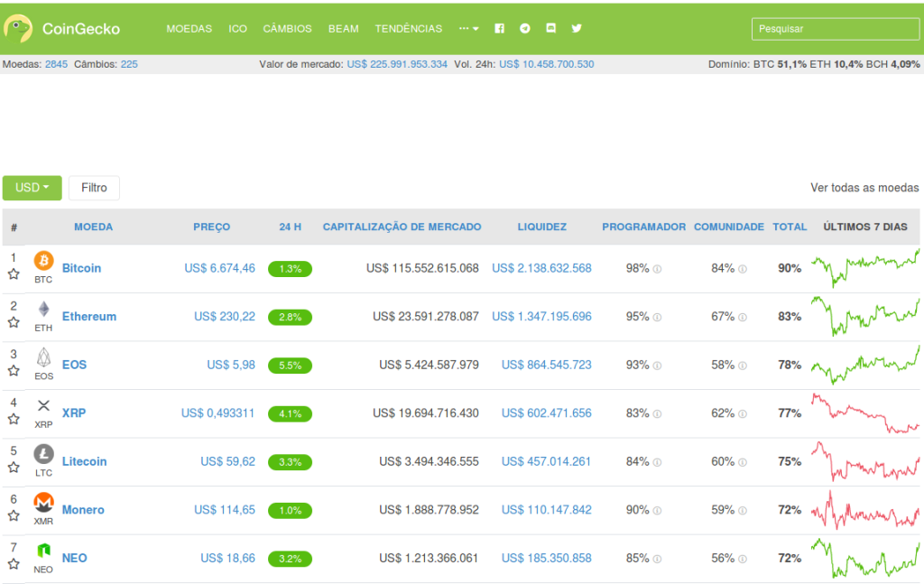The width and height of the screenshot is (924, 584).
Task: Click info icon beside Bitcoin 98% programmer score
Action: coord(657,269)
